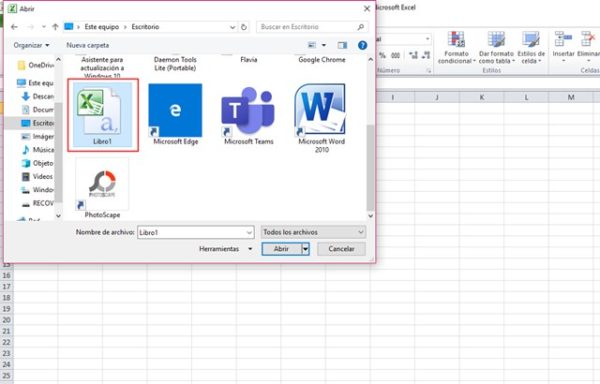The height and width of the screenshot is (384, 600).
Task: Select OneDrive in the navigation pane
Action: pyautogui.click(x=36, y=65)
